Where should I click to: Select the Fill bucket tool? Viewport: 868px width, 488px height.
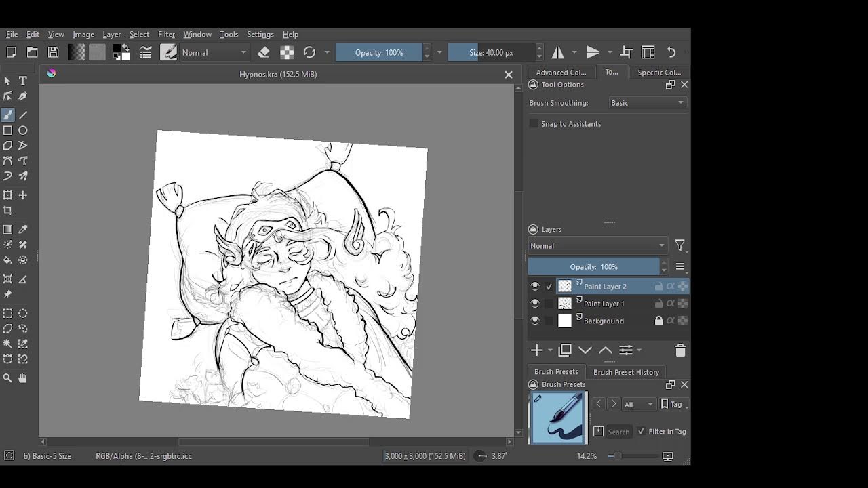point(7,260)
